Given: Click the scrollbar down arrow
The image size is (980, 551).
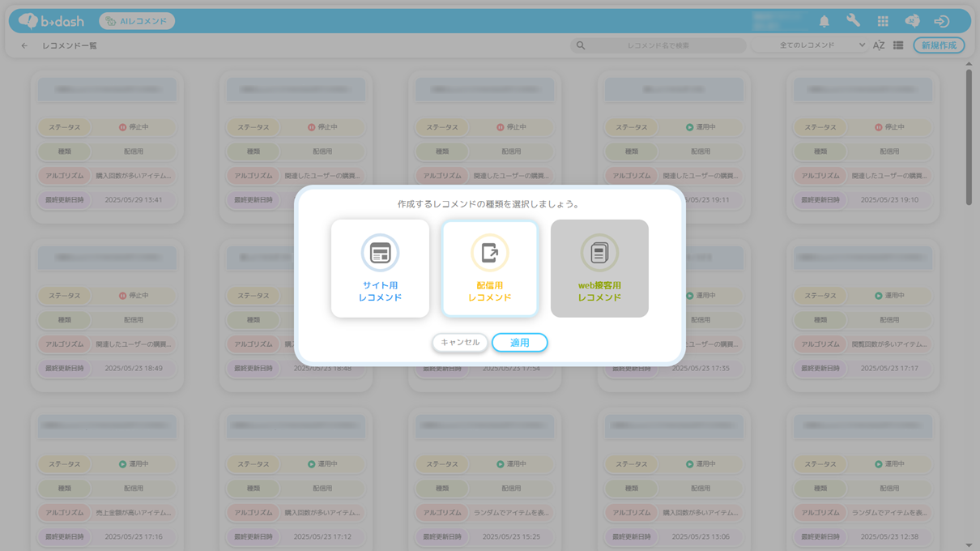Looking at the screenshot, I should coord(969,545).
